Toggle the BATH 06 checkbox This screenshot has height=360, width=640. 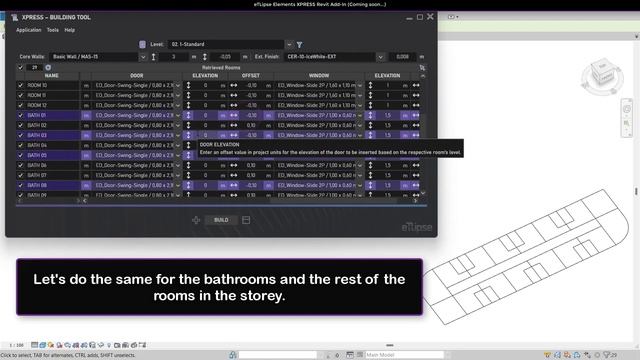point(20,165)
